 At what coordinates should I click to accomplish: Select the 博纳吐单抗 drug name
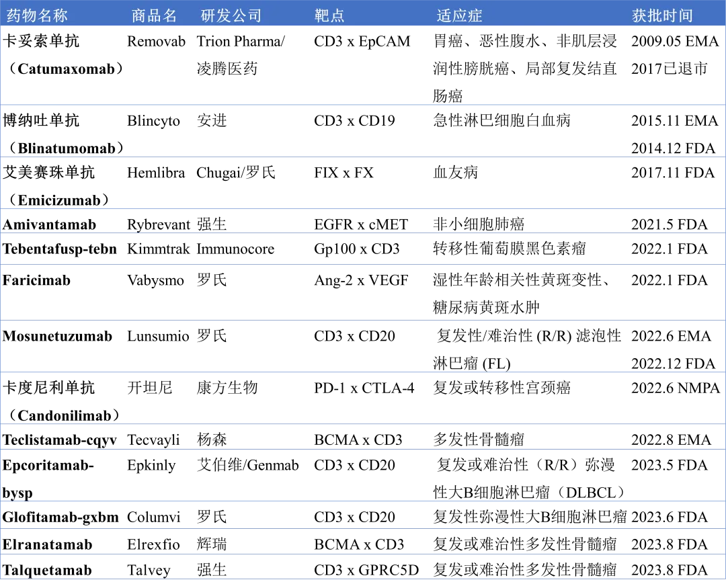click(x=41, y=120)
